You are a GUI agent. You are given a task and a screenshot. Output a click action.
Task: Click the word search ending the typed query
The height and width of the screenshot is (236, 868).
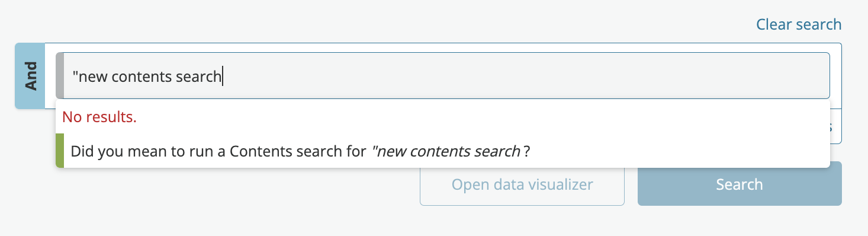point(198,76)
